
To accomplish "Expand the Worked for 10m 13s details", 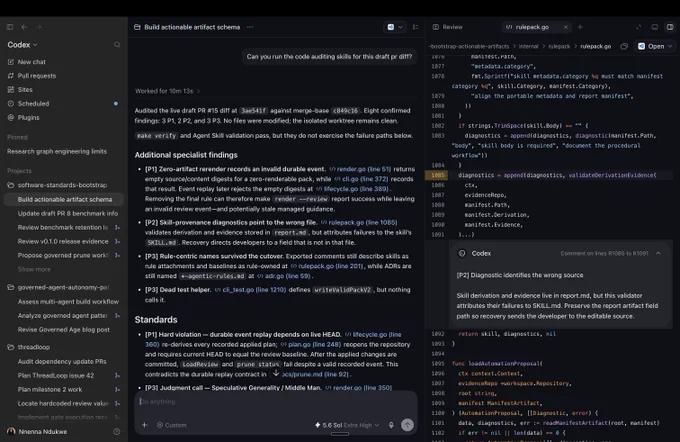I will tap(167, 91).
